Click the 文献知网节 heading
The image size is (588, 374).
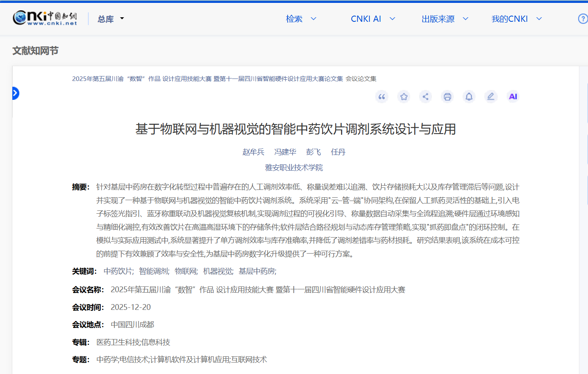35,51
